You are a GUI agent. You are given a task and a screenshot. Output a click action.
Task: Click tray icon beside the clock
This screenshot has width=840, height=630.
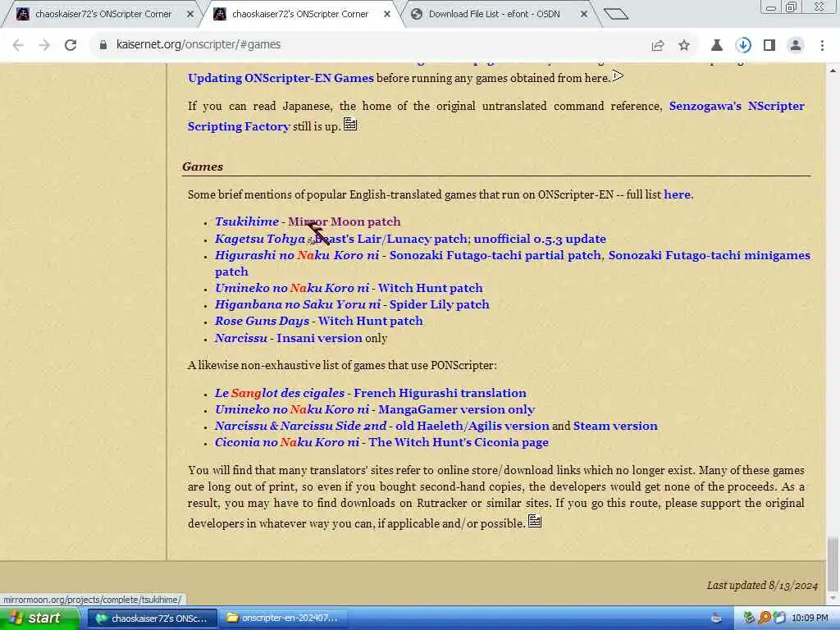pos(779,619)
